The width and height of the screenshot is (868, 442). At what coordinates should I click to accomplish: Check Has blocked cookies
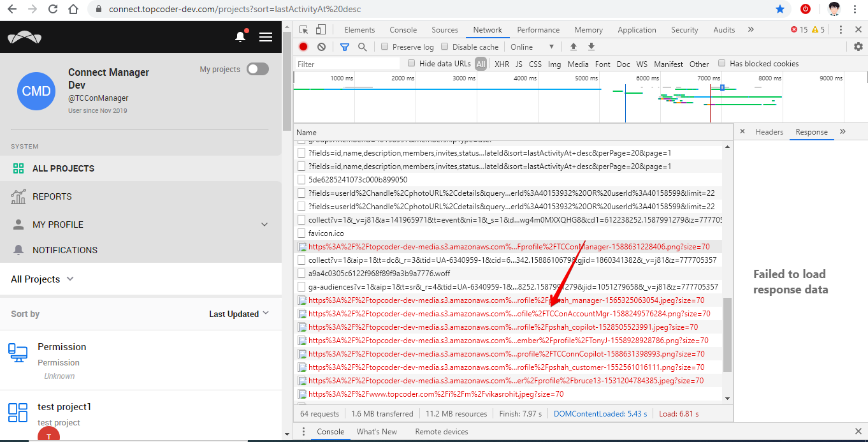(x=722, y=63)
